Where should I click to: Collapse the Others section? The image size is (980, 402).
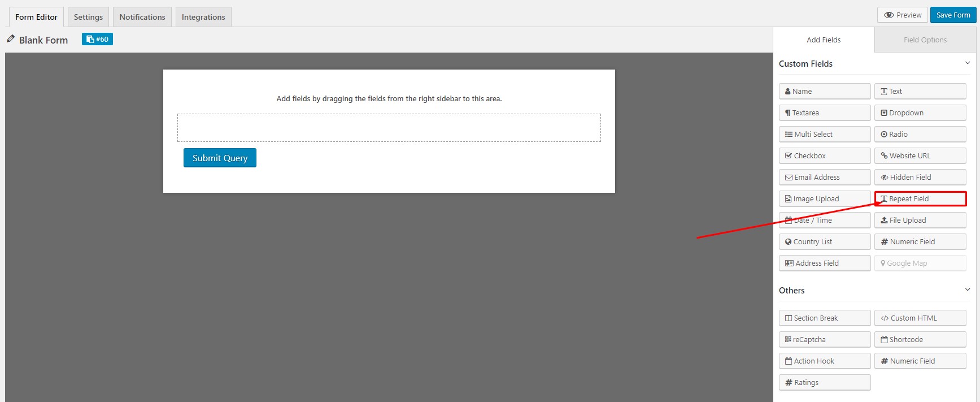(967, 290)
